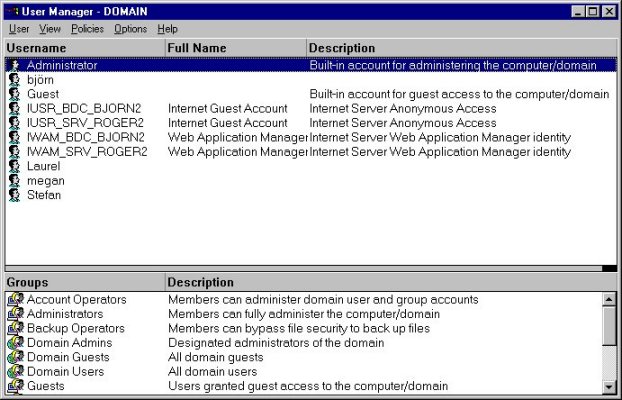
Task: Select IUSR_BDC_BJORN2 username text
Action: coord(84,108)
